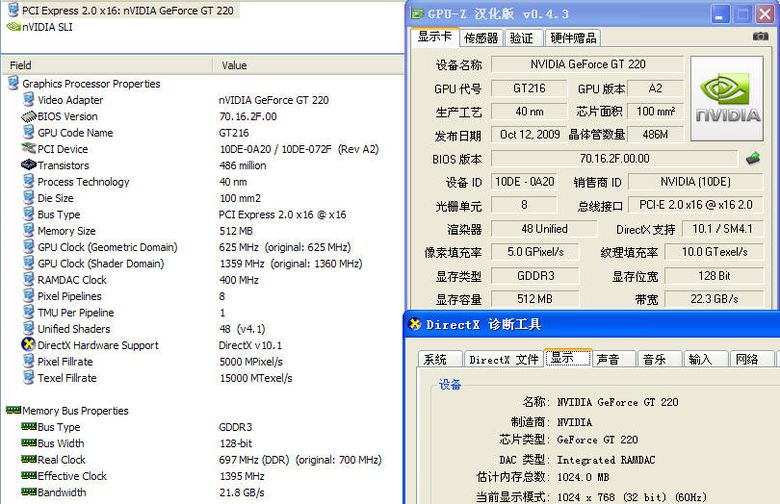
Task: Click the Process Technology row icon
Action: [x=29, y=181]
